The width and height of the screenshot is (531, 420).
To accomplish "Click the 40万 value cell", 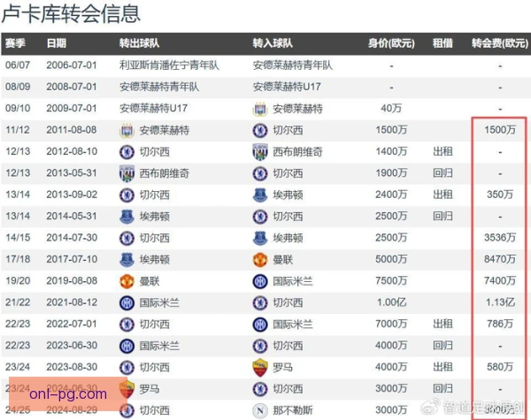I will (x=391, y=108).
